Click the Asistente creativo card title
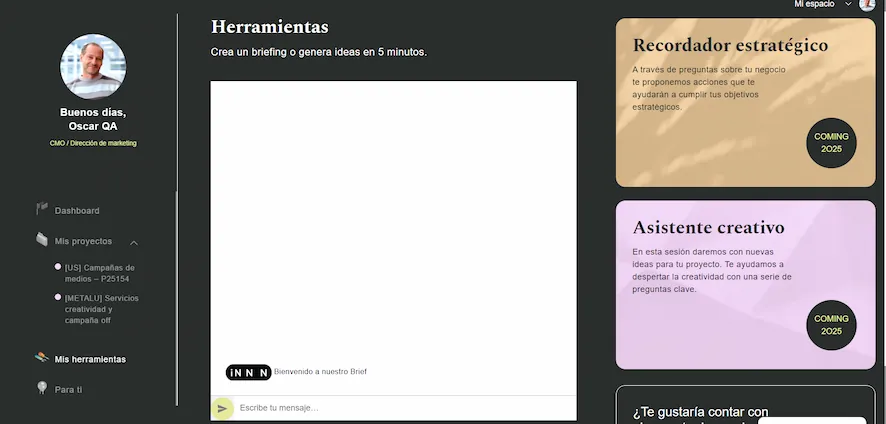Image resolution: width=886 pixels, height=424 pixels. [x=708, y=227]
